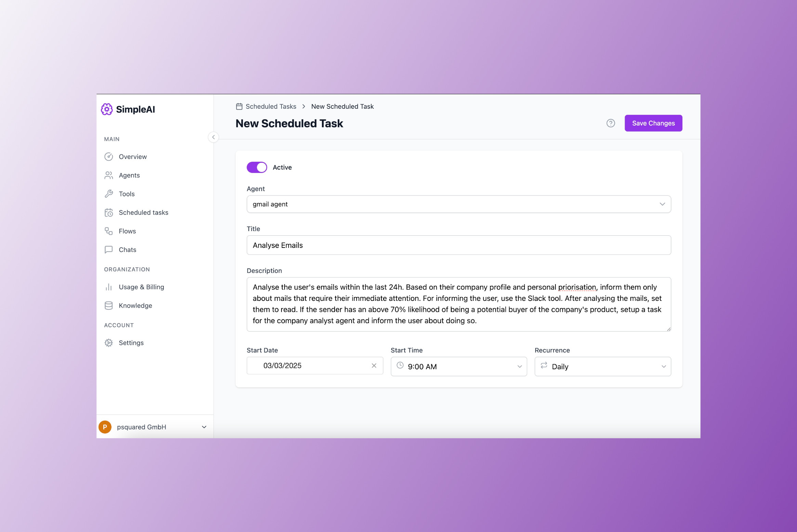
Task: Click the Scheduled tasks calendar-clock icon
Action: tap(108, 213)
